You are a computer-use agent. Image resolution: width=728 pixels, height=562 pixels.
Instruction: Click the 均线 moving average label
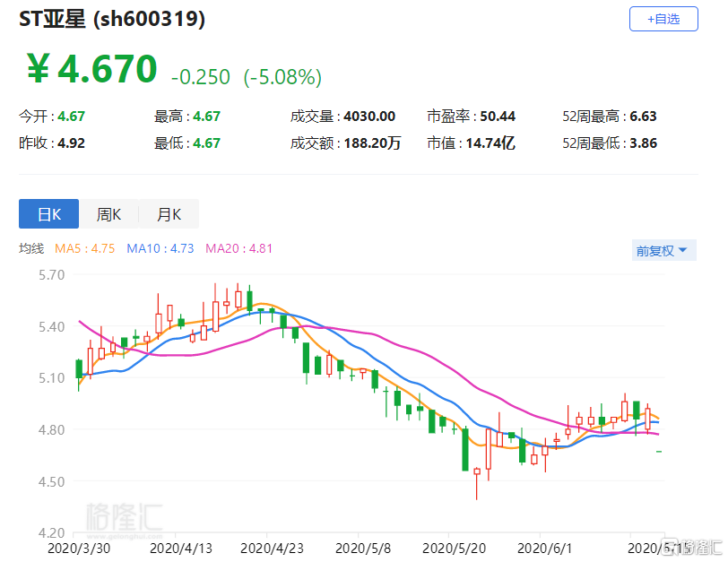(31, 249)
